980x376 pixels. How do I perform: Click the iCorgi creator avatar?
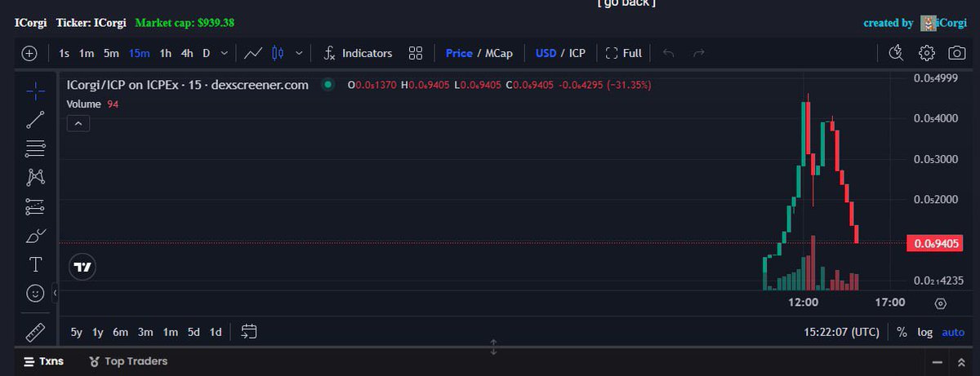pos(927,23)
